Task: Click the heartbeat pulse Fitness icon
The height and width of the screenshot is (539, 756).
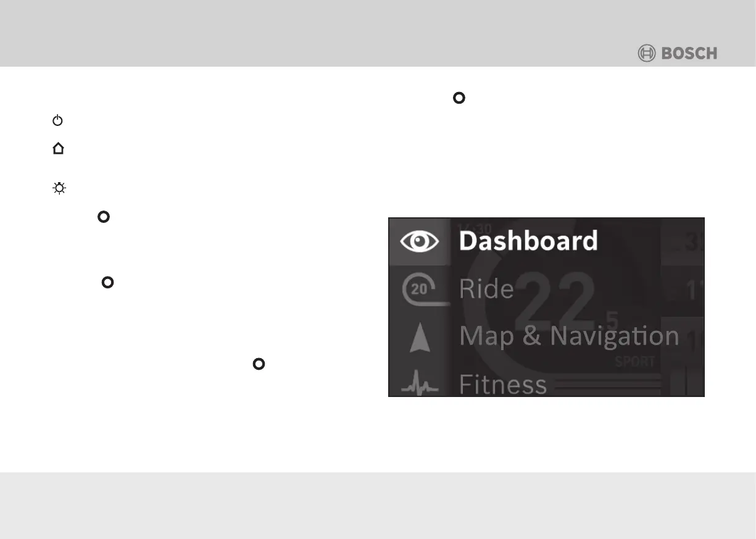Action: [419, 388]
